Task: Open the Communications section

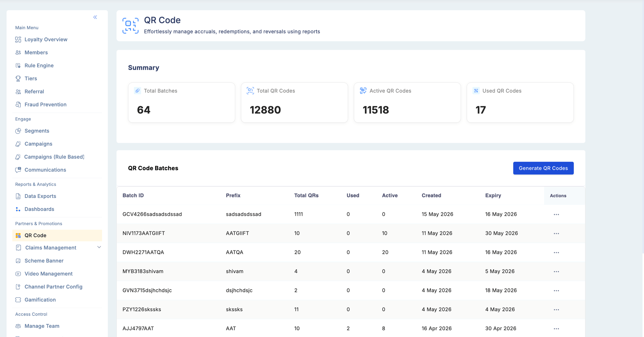Action: point(45,170)
